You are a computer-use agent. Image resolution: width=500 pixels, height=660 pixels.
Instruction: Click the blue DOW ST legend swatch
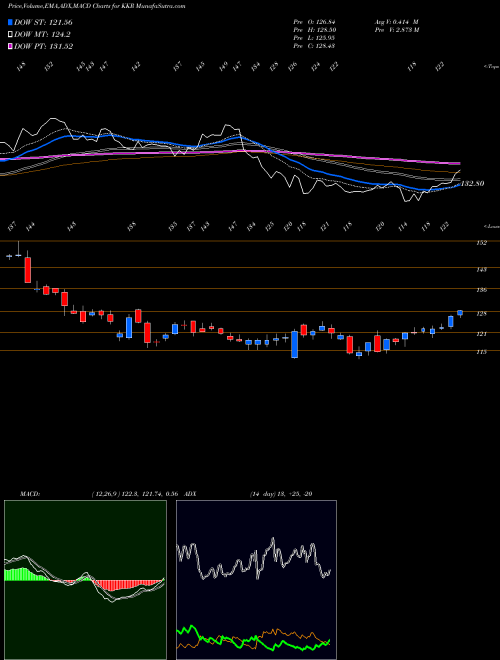pyautogui.click(x=10, y=22)
